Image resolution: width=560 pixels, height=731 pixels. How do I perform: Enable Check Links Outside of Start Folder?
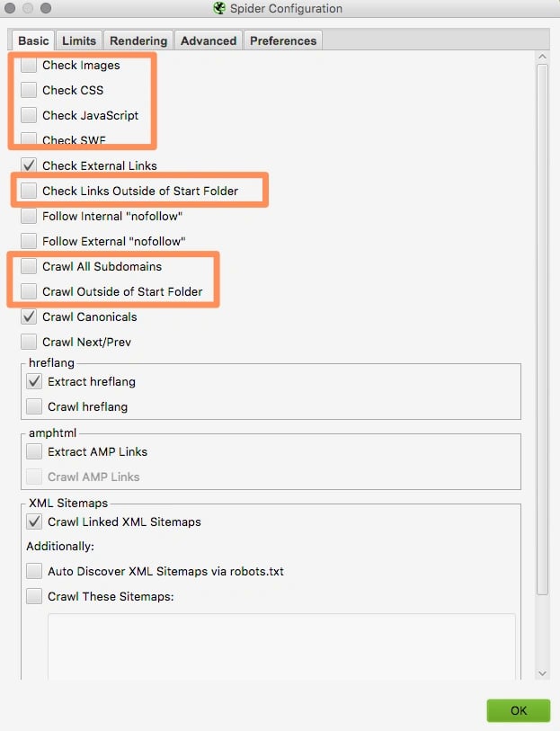click(x=29, y=191)
